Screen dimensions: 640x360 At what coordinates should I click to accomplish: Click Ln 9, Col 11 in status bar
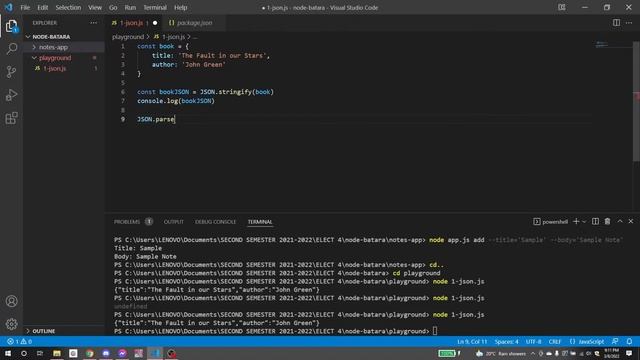[472, 341]
